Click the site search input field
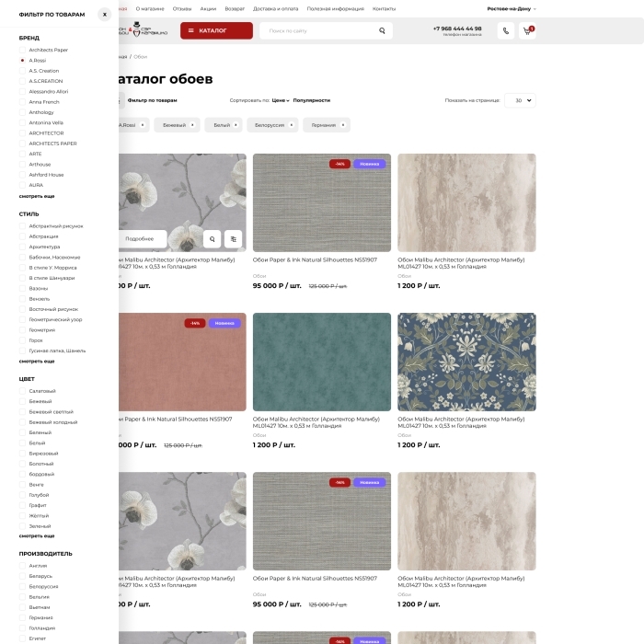 317,30
